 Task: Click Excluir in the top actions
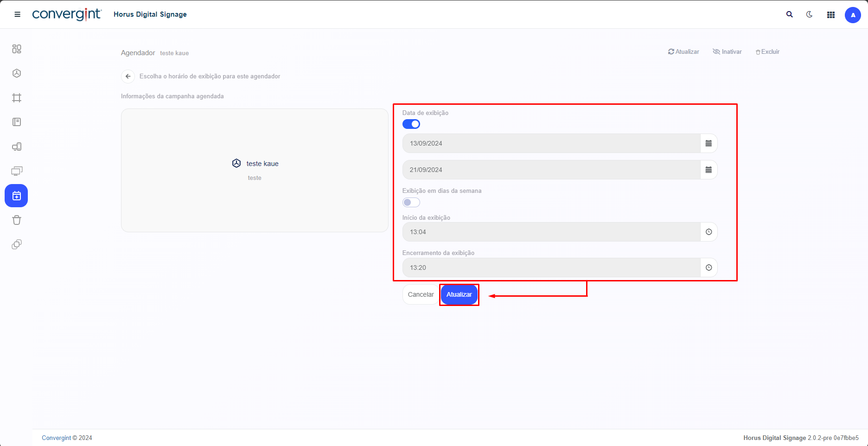click(767, 52)
